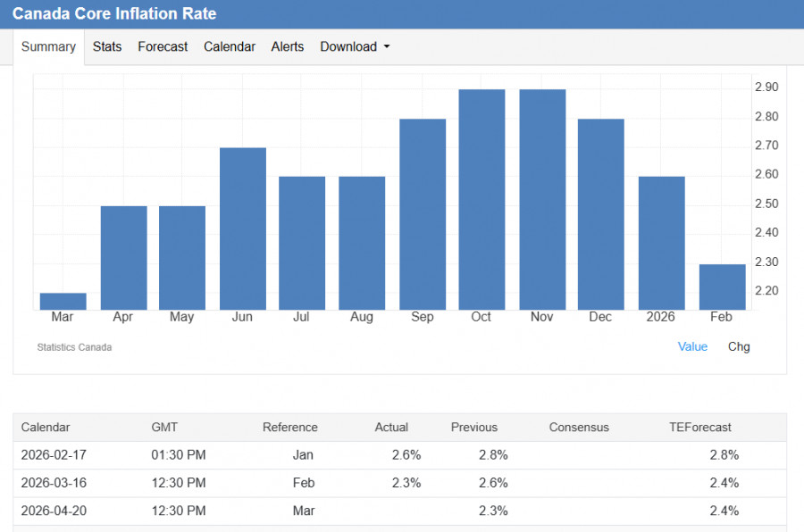Click the Canada Core Inflation Rate title
This screenshot has width=804, height=532.
click(x=114, y=14)
